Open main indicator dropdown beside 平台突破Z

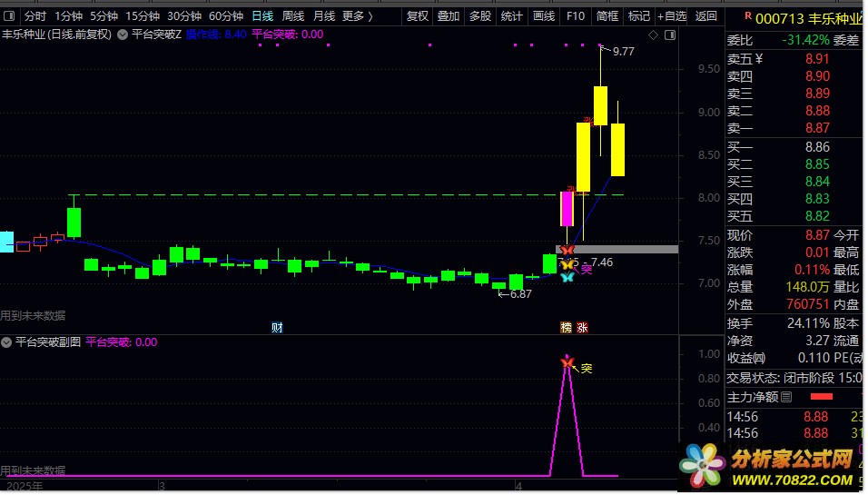tap(123, 35)
